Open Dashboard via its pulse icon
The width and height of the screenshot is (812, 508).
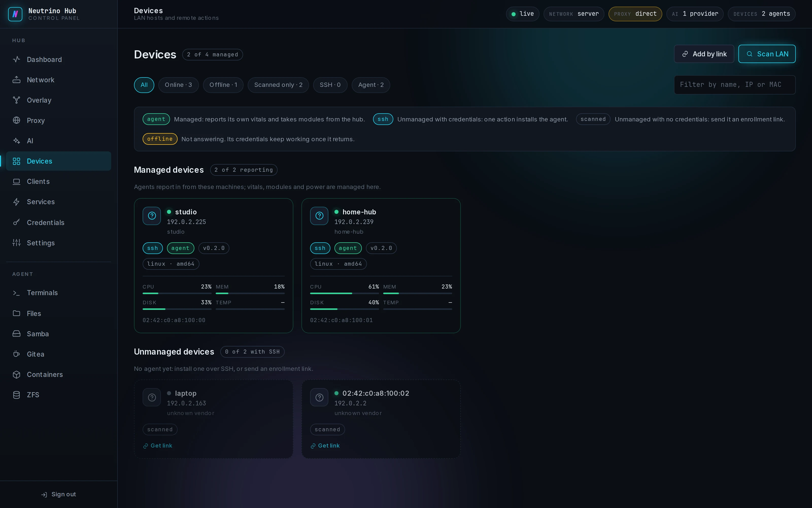click(x=16, y=59)
